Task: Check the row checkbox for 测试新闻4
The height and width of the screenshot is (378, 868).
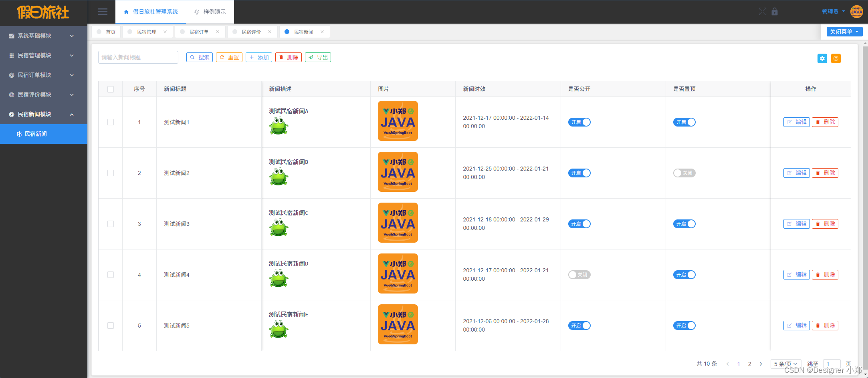Action: point(111,275)
